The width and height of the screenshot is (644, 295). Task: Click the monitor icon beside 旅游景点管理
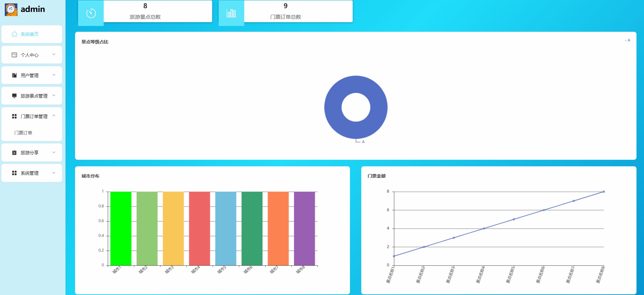[14, 96]
